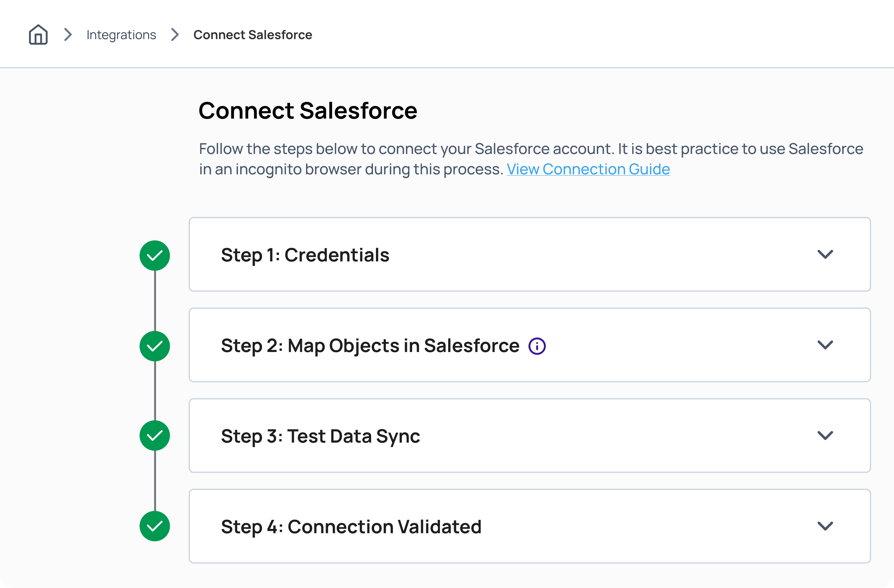Image resolution: width=894 pixels, height=588 pixels.
Task: Click the Connect Salesforce page heading
Action: coord(308,111)
